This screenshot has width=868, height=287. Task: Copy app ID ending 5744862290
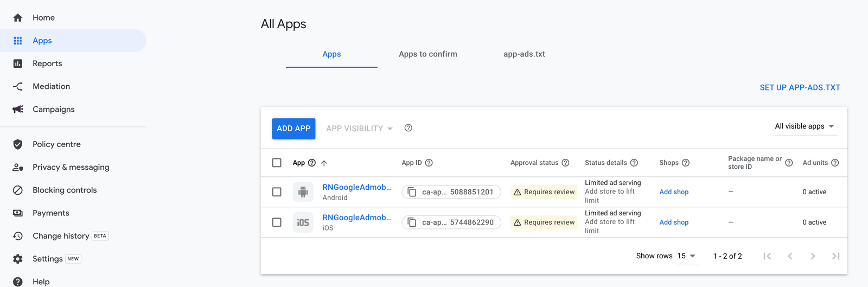tap(412, 222)
